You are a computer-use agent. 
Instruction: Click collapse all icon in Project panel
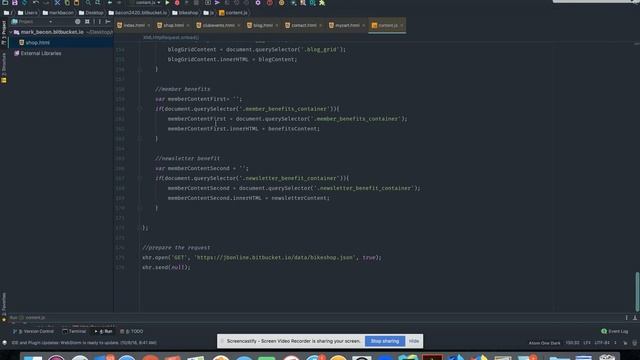coord(87,22)
